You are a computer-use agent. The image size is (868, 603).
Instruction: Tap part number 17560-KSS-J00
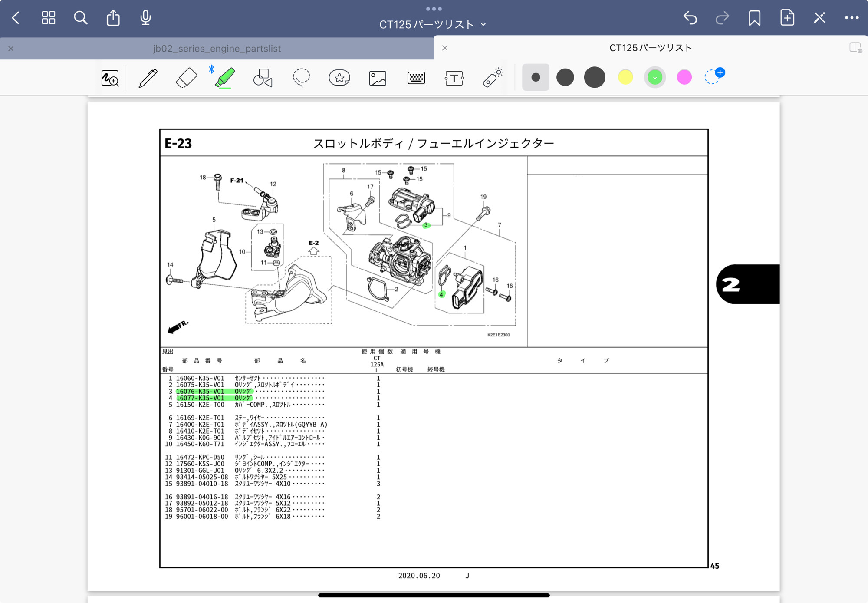(x=200, y=464)
